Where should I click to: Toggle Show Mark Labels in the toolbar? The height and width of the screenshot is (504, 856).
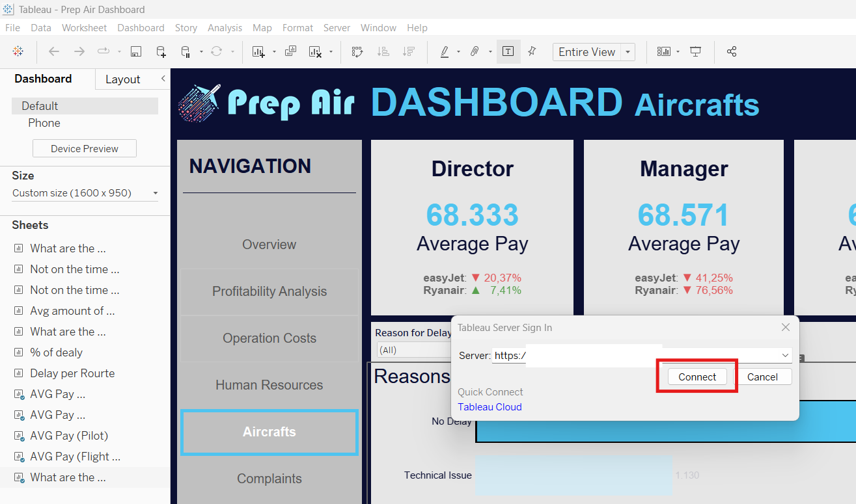click(508, 51)
